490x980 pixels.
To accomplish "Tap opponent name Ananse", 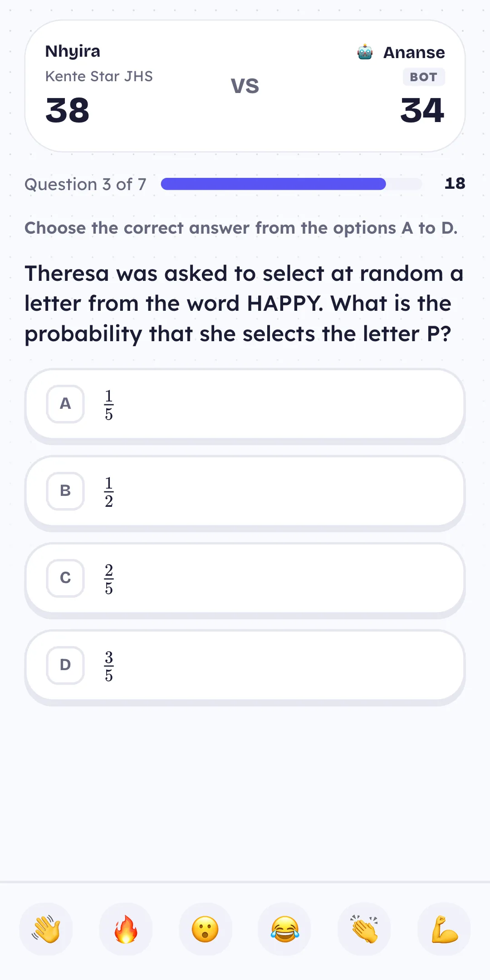I will [x=414, y=53].
